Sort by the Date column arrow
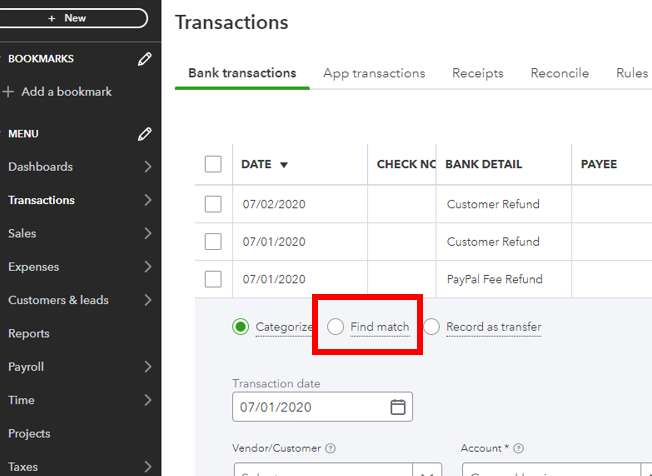Screen dimensions: 652x476 coord(284,165)
